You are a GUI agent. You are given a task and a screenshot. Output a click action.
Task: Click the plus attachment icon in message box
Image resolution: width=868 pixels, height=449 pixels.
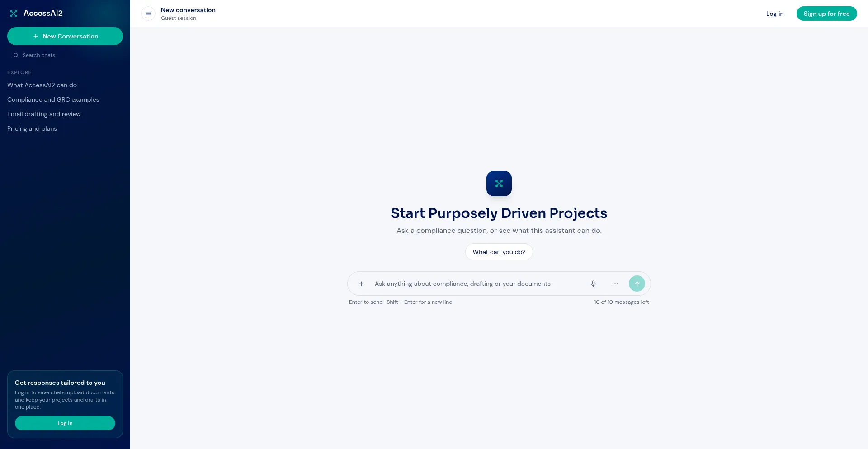point(361,284)
